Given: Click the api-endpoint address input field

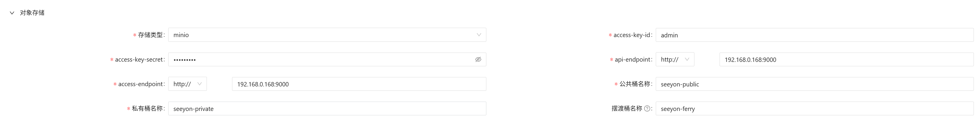Looking at the screenshot, I should (847, 60).
